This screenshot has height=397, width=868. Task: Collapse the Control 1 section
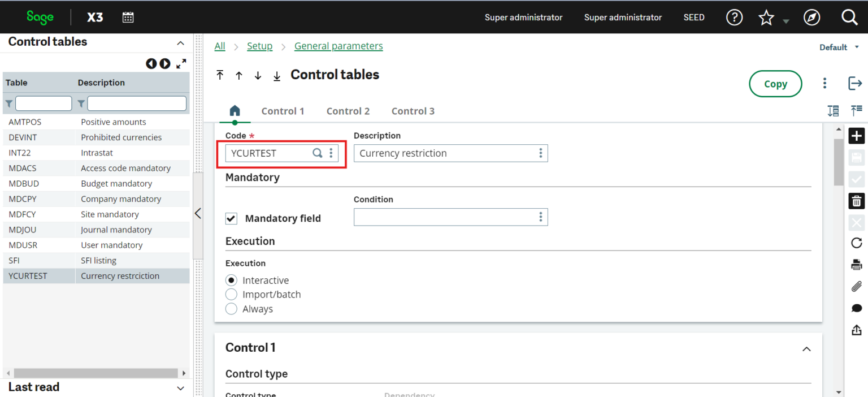click(806, 349)
